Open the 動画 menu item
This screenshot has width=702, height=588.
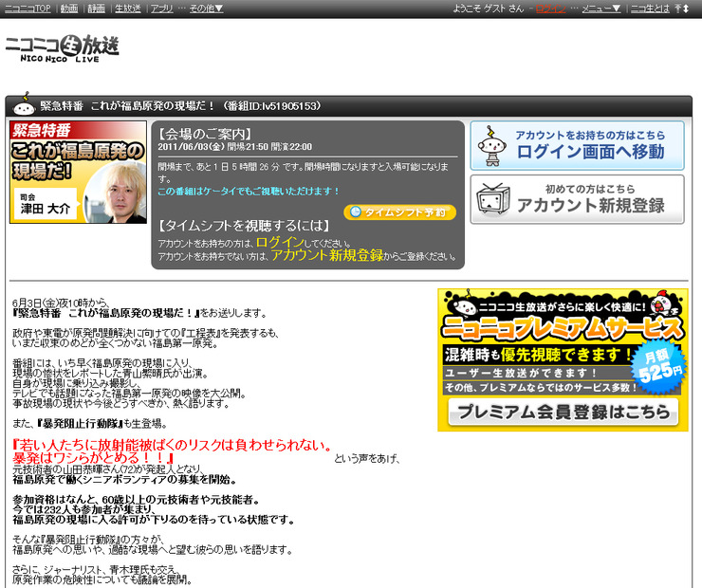coord(69,9)
